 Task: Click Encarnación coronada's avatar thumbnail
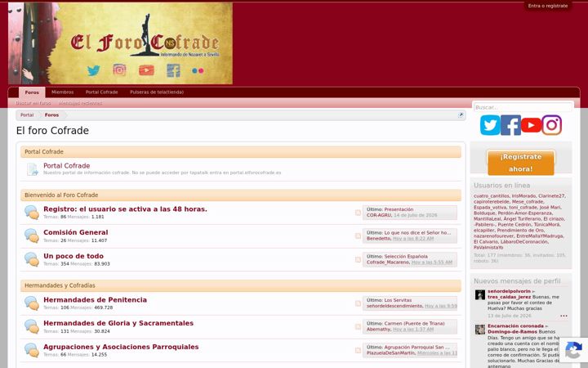tap(480, 330)
